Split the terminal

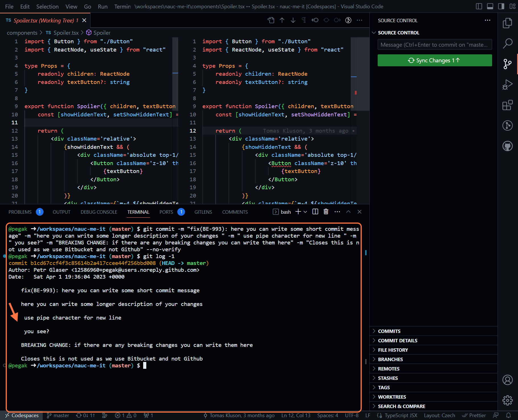[315, 212]
